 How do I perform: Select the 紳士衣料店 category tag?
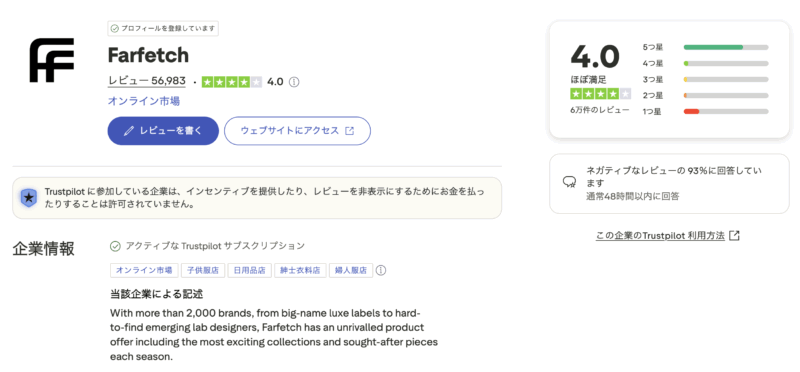point(300,270)
